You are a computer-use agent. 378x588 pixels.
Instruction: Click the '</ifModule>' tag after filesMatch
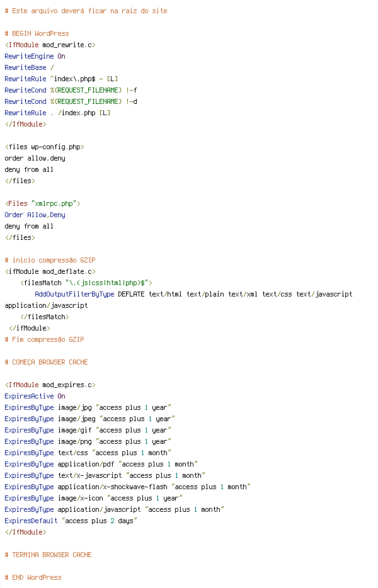tap(29, 328)
